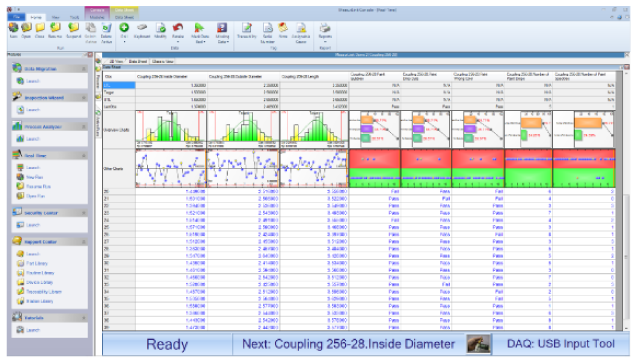Image resolution: width=638 pixels, height=363 pixels.
Task: Open the Station Library link
Action: [39, 301]
